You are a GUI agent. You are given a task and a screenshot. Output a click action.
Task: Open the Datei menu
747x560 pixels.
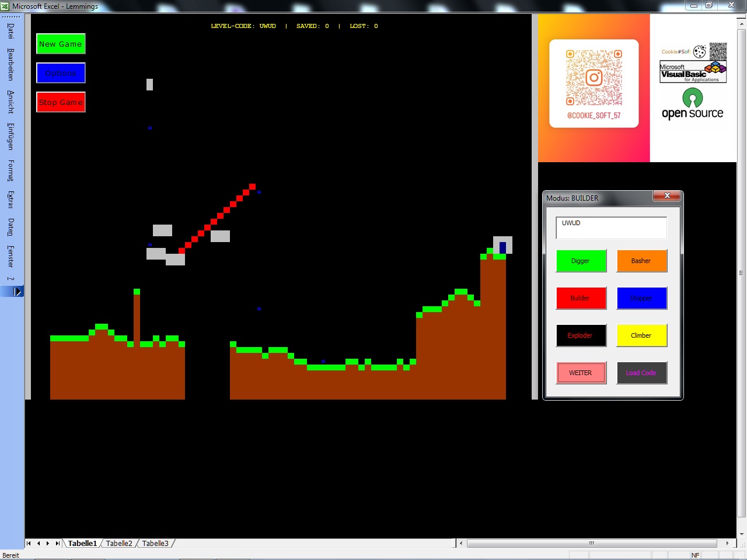(11, 31)
